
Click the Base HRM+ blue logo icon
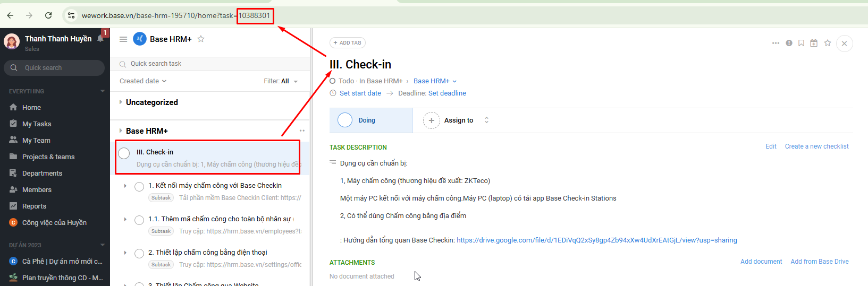click(x=140, y=39)
